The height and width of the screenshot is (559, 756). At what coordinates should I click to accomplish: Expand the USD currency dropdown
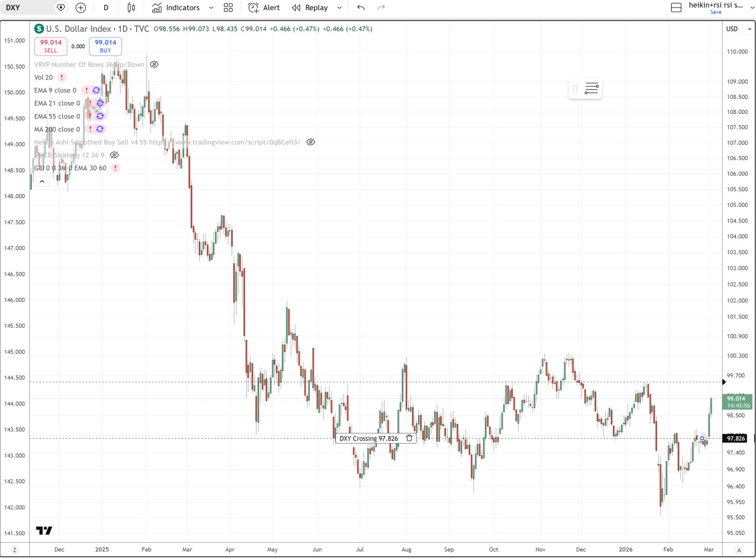tap(738, 29)
